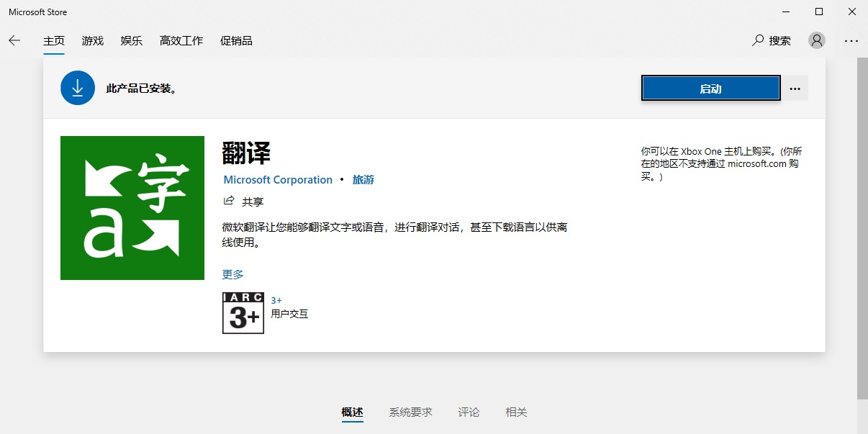Open the top-right more options ellipsis

coord(851,40)
